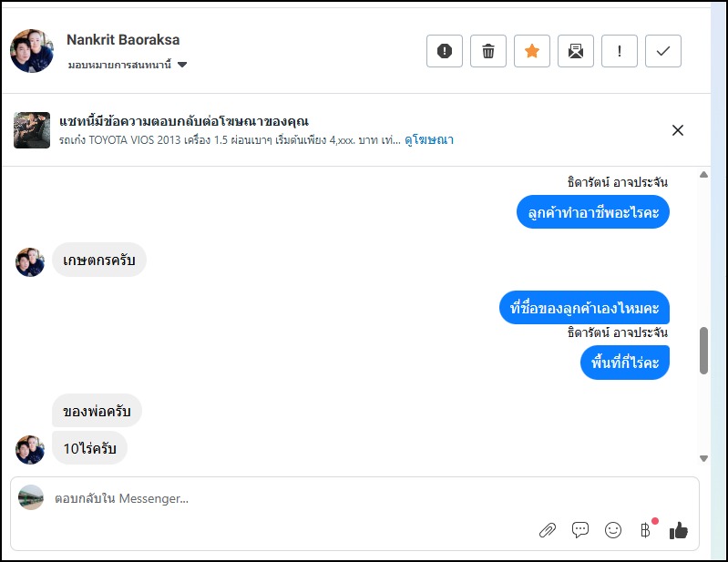Image resolution: width=728 pixels, height=562 pixels.
Task: Click Nankrit Baoraksa's header profile picture
Action: pos(32,51)
